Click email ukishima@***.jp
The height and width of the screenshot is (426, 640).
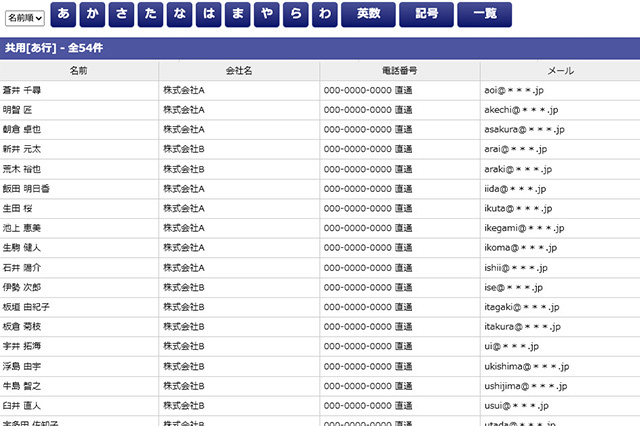(x=527, y=366)
